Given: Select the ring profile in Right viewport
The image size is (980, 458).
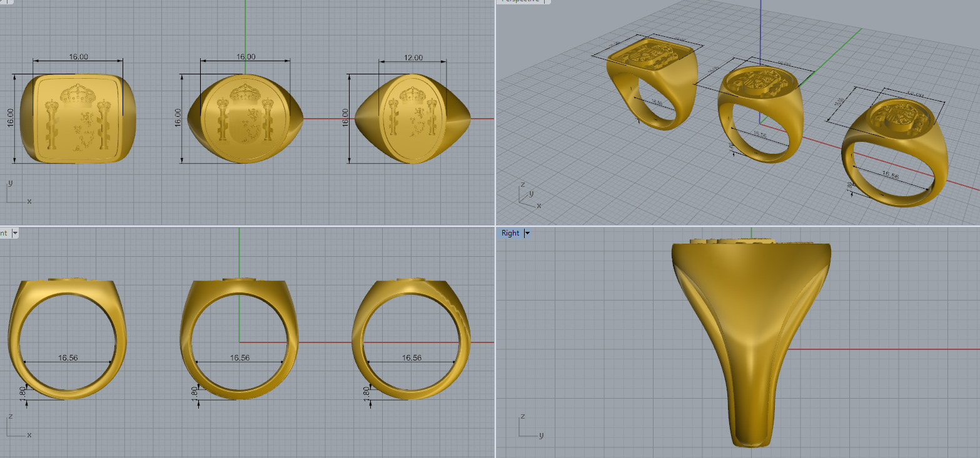Looking at the screenshot, I should pyautogui.click(x=752, y=342).
